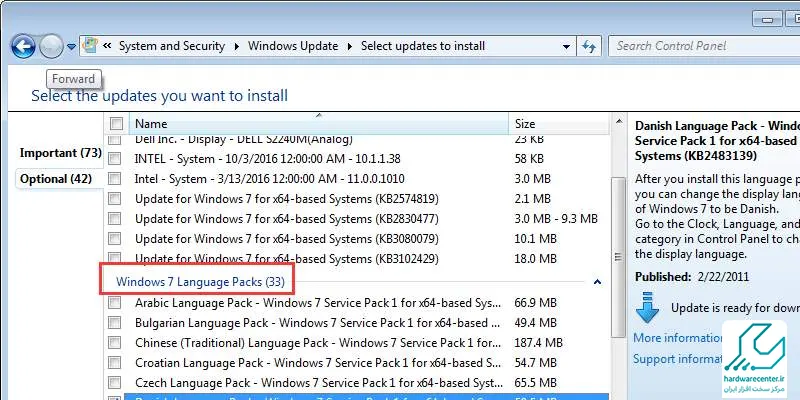Viewport: 800px width, 400px height.
Task: Check update KB2574819 checkbox
Action: tap(115, 198)
